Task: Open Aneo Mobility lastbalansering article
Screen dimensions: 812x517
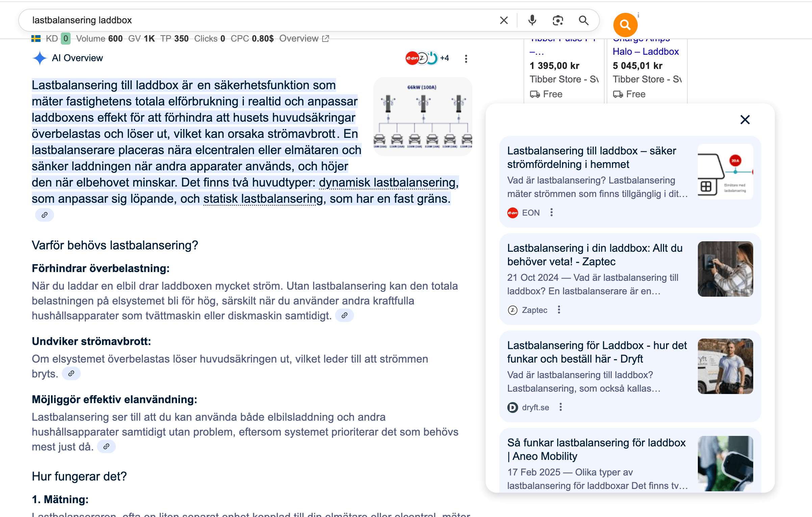Action: [597, 449]
